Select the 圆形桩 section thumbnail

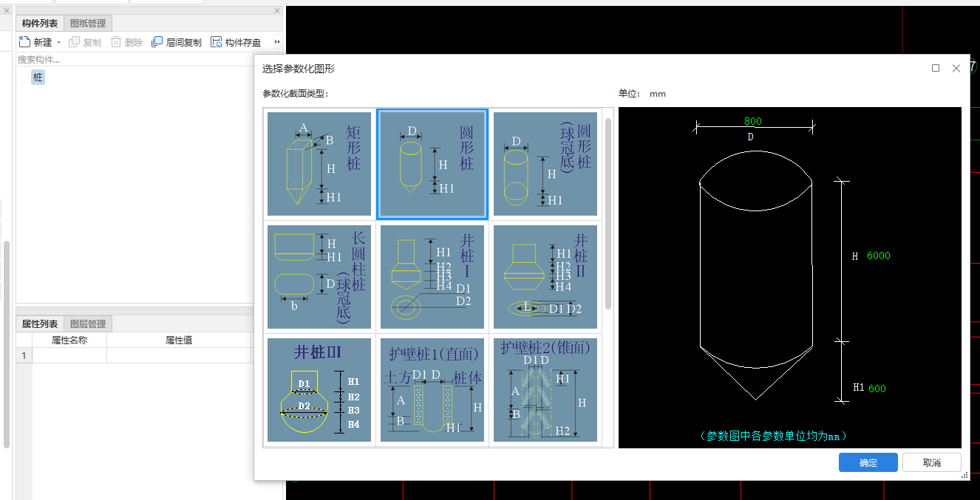pos(432,164)
